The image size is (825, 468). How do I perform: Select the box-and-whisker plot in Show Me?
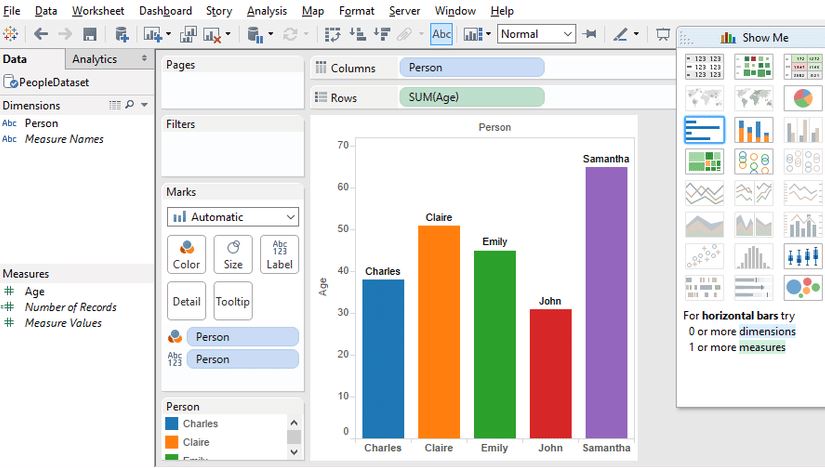click(x=803, y=256)
